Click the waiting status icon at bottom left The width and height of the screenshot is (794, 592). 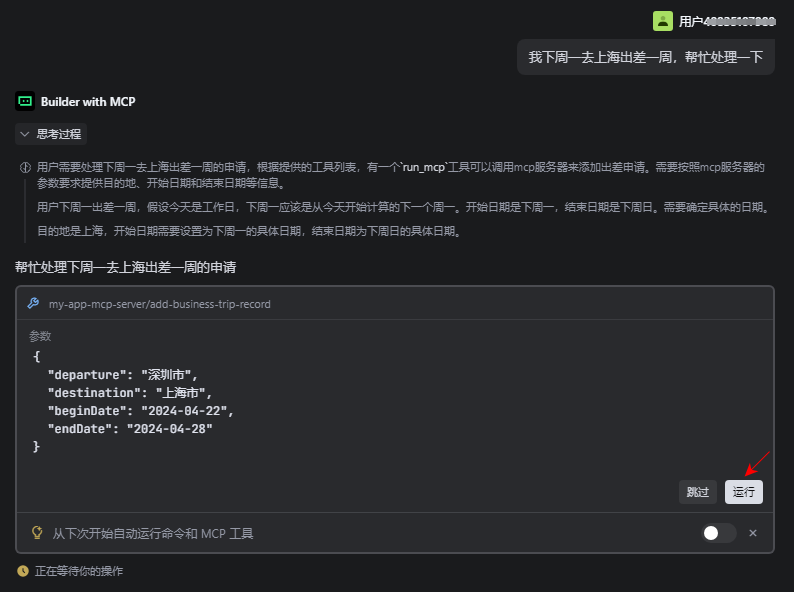(23, 571)
